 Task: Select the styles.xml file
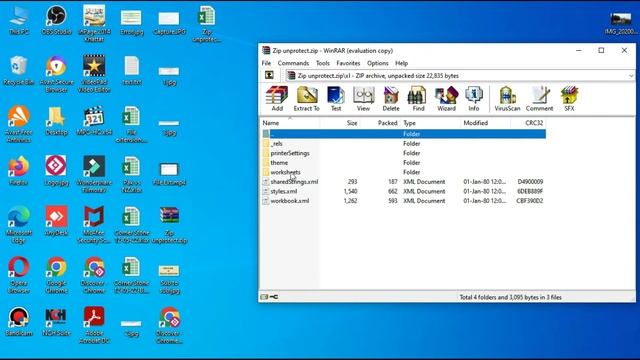tap(403, 191)
